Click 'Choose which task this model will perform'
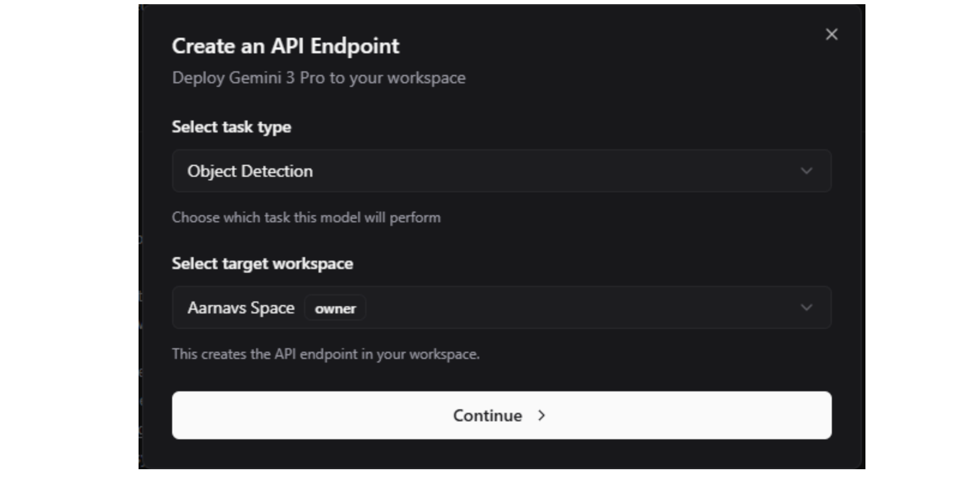Image resolution: width=980 pixels, height=483 pixels. coord(306,217)
